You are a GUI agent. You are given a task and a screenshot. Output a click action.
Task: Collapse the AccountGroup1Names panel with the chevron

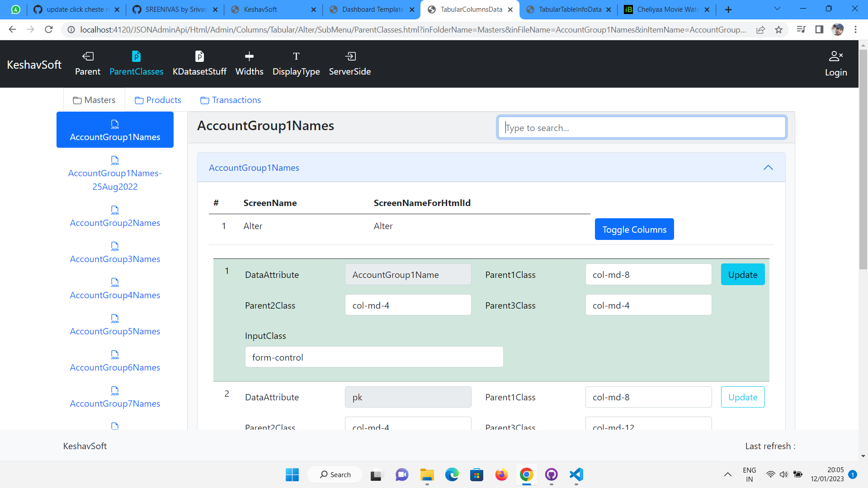click(x=768, y=167)
